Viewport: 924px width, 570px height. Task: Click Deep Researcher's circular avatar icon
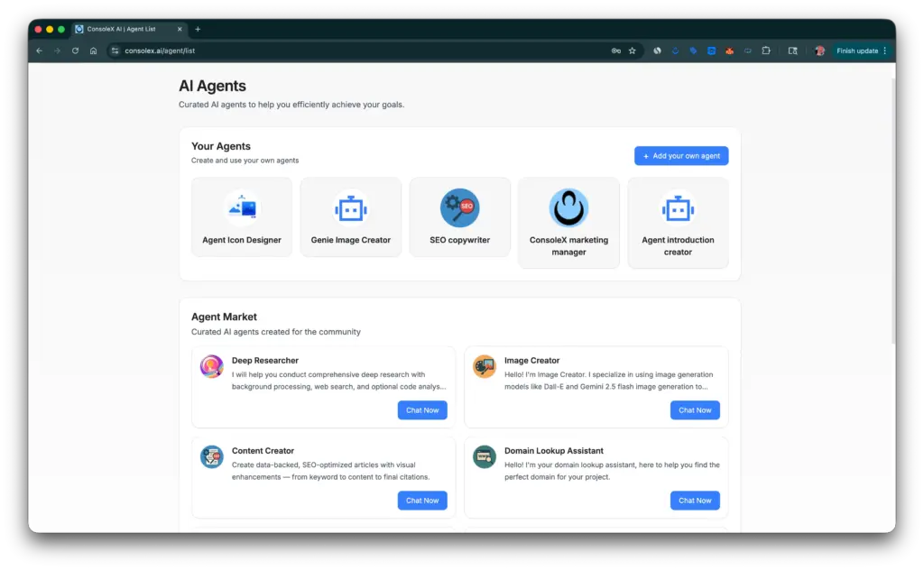click(x=211, y=366)
